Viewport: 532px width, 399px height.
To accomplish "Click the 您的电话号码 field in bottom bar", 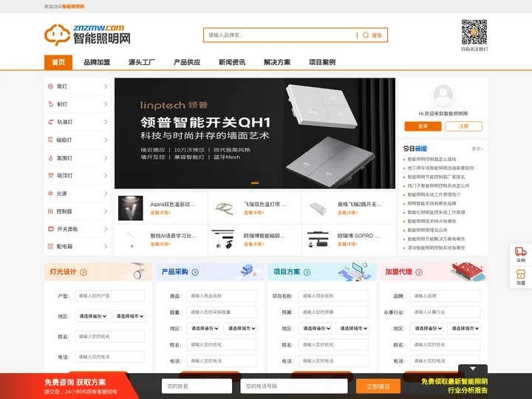I will (294, 386).
